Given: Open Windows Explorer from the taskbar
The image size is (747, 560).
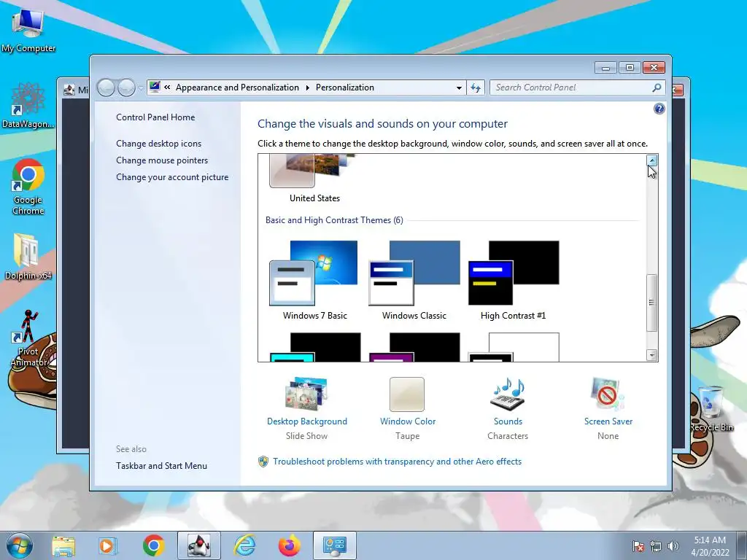Looking at the screenshot, I should click(x=63, y=545).
